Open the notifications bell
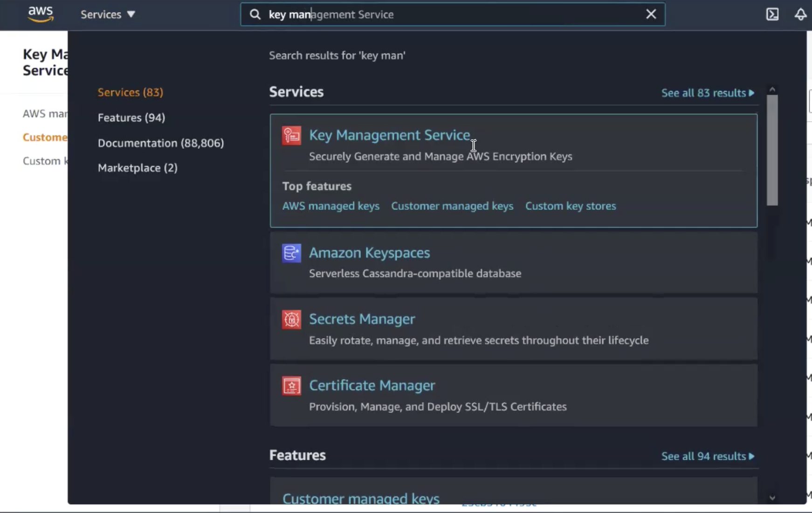The height and width of the screenshot is (513, 812). [x=800, y=14]
